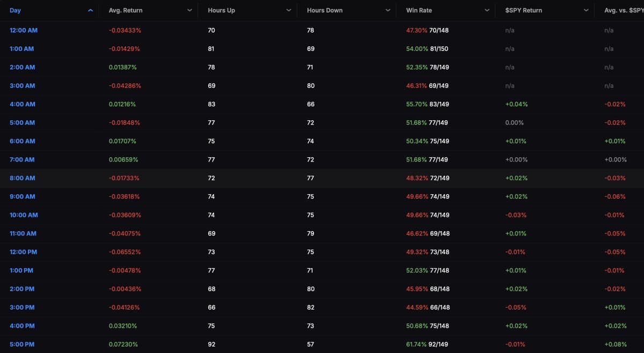Viewport: 644px width, 353px height.
Task: Open the Win Rate column dropdown
Action: pos(486,10)
